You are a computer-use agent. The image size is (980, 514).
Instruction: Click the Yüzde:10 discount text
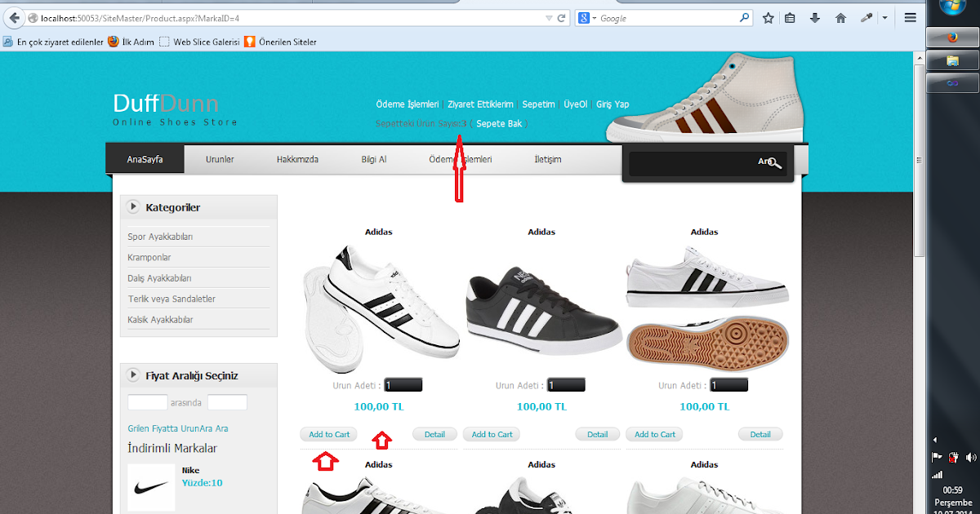coord(202,483)
